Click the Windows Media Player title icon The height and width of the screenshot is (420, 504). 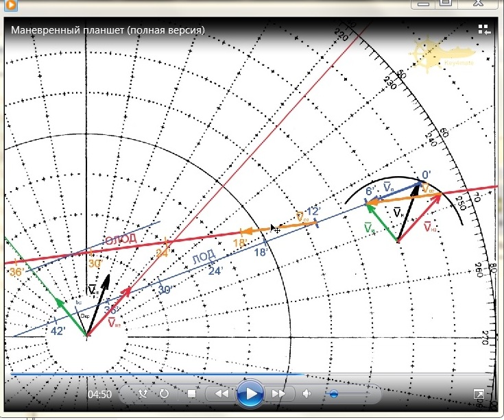(10, 3)
